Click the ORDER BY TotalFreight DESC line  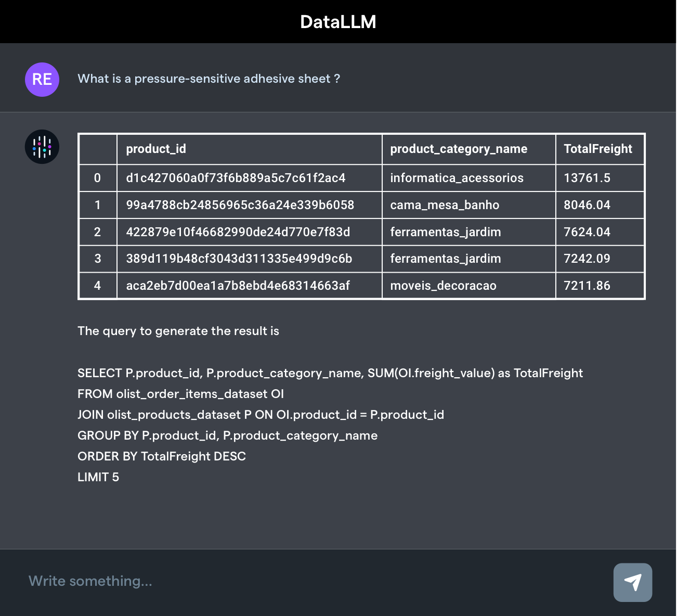point(161,456)
